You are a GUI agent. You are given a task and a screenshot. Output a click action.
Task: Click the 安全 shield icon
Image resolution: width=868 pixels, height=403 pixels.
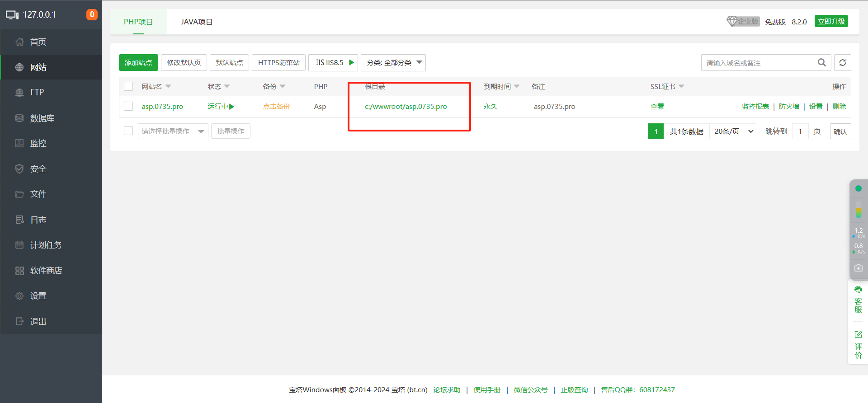click(19, 169)
